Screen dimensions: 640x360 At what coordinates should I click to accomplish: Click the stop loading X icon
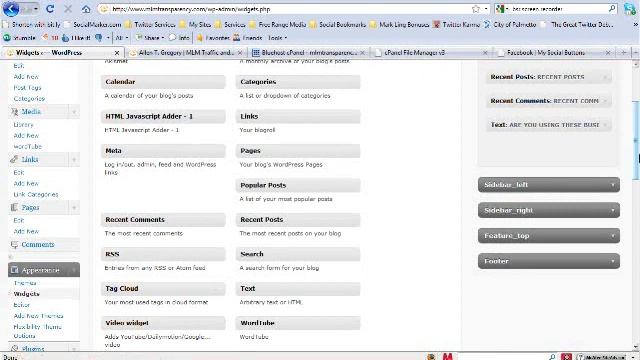[x=68, y=9]
